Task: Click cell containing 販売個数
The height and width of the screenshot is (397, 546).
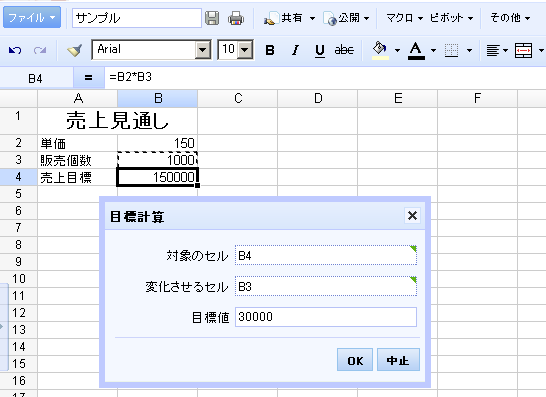Action: click(x=78, y=160)
